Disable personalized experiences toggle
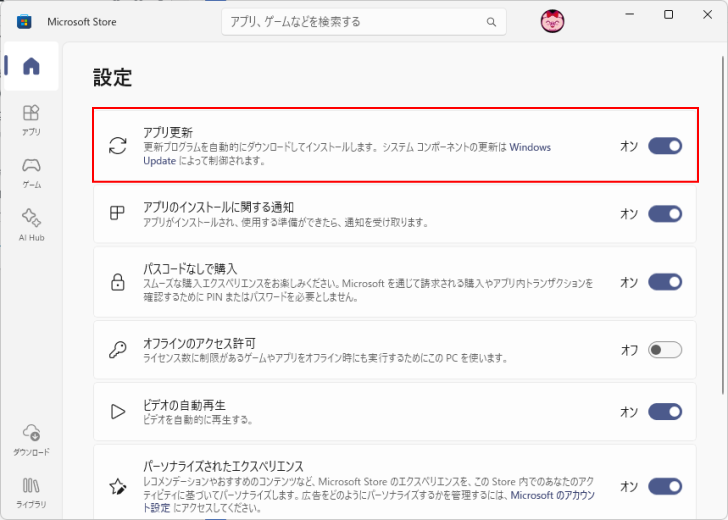 pyautogui.click(x=665, y=486)
